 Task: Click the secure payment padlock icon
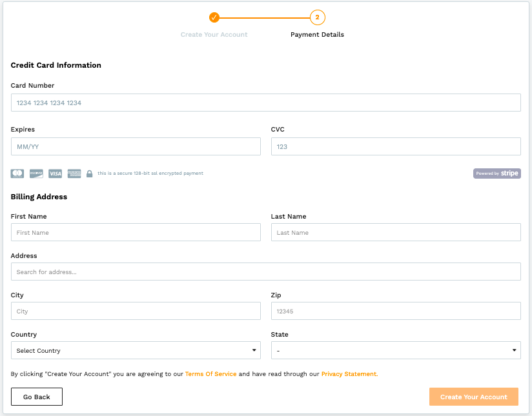click(90, 173)
